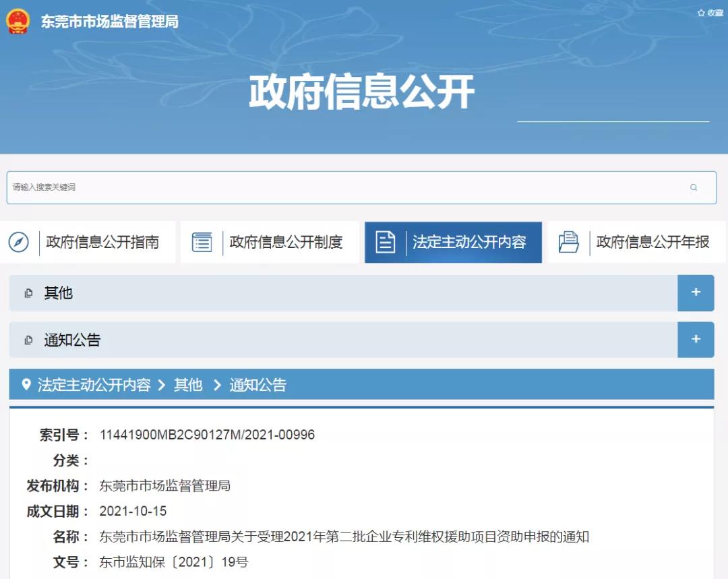Viewport: 728px width, 579px height.
Task: Click the copy icon beside 其他
Action: (x=28, y=293)
